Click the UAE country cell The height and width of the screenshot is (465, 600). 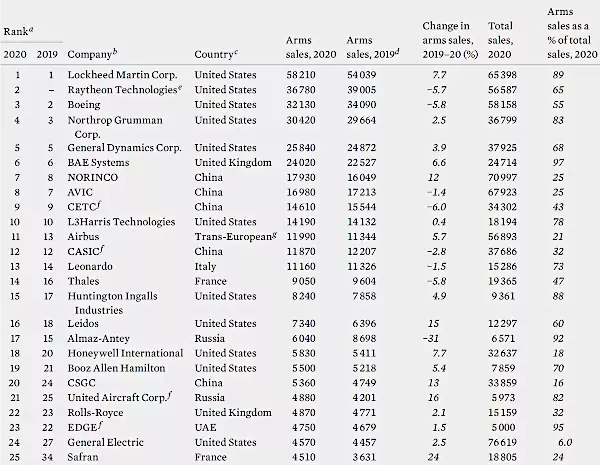206,428
